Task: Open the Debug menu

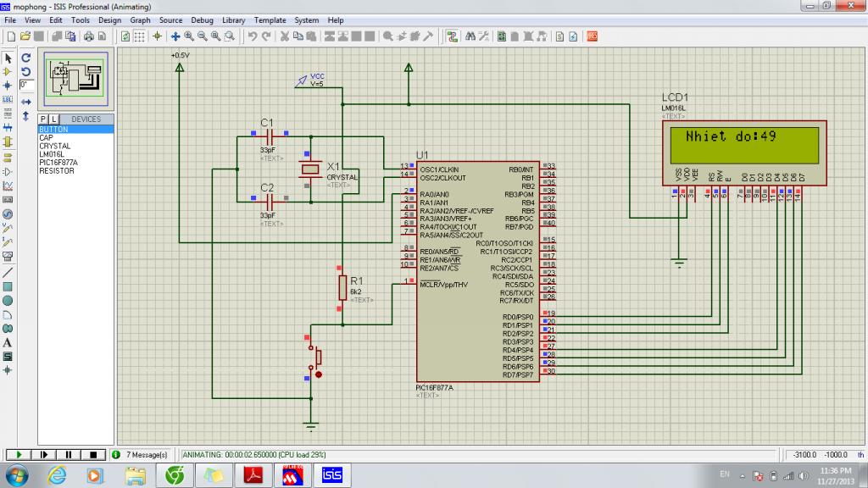Action: coord(202,19)
